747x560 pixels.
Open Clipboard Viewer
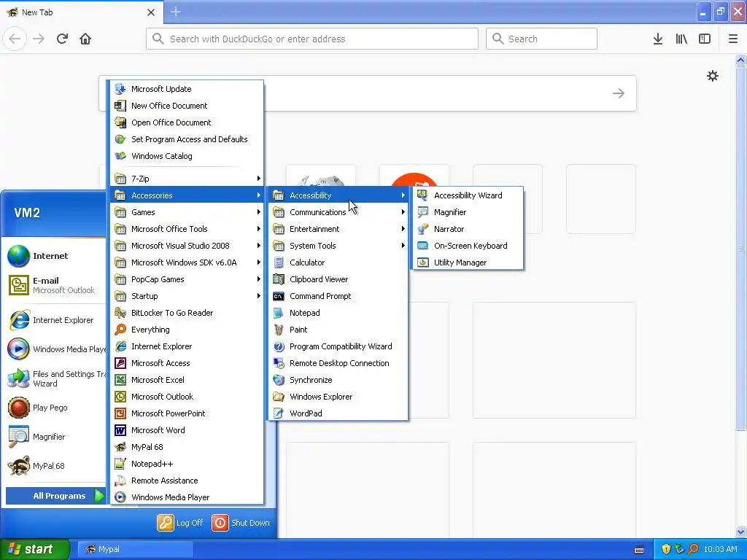coord(338,279)
